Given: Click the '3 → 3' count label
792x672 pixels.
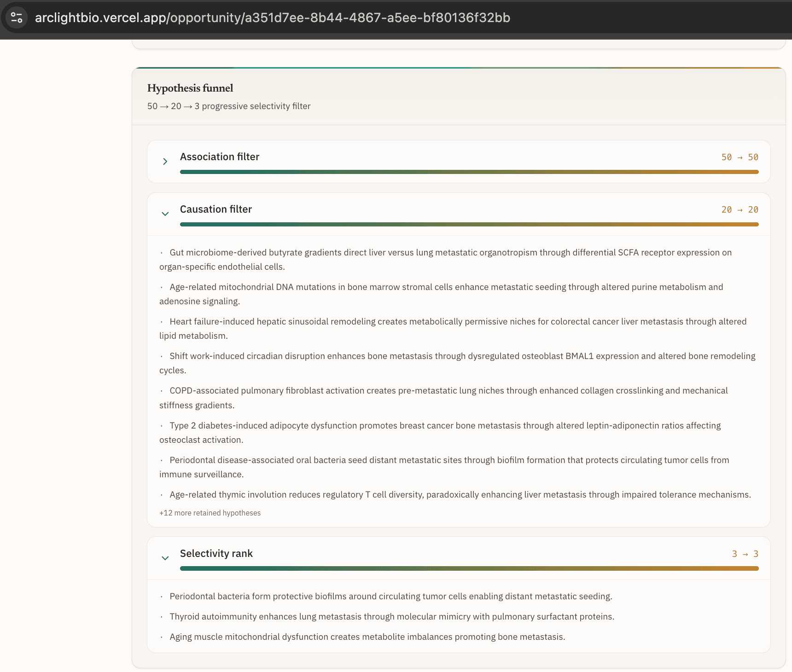Looking at the screenshot, I should tap(745, 554).
